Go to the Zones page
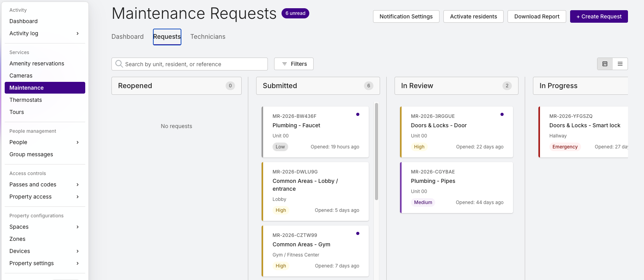This screenshot has width=644, height=280. 45,239
